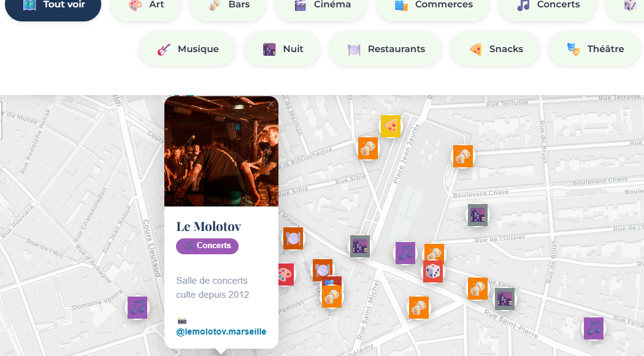
Task: Open beer marker above Boulevard Chave label
Action: (x=463, y=156)
